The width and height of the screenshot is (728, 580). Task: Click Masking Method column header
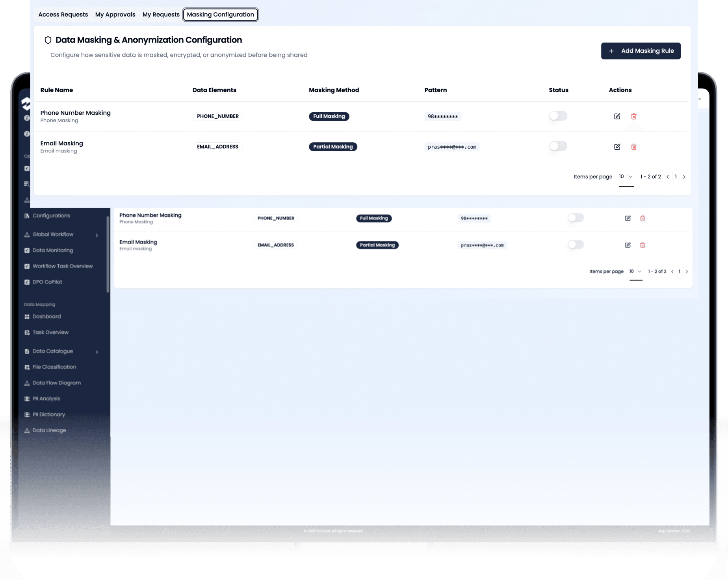tap(334, 90)
